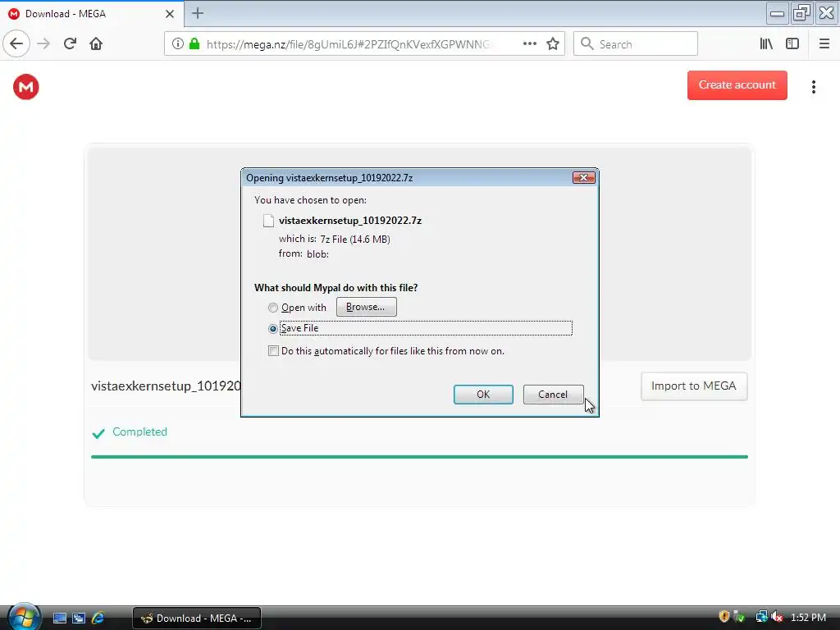Screen dimensions: 840x630
Task: Confirm the download dialog with OK
Action: (483, 395)
